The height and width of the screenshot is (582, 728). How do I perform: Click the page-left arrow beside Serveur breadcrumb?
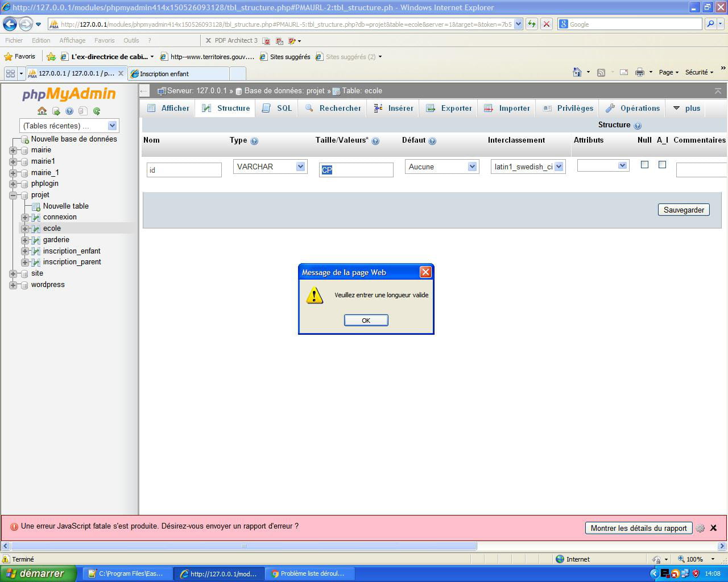pos(144,91)
